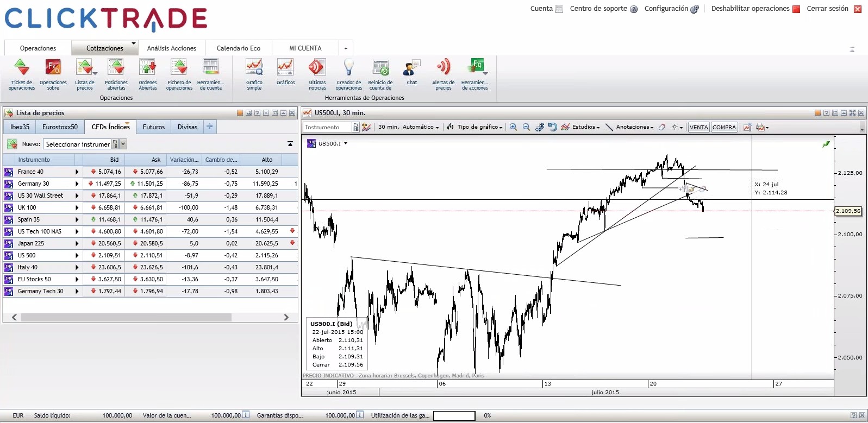Switch to Calendario Eco tab
Screen dimensions: 868x423
(x=238, y=48)
